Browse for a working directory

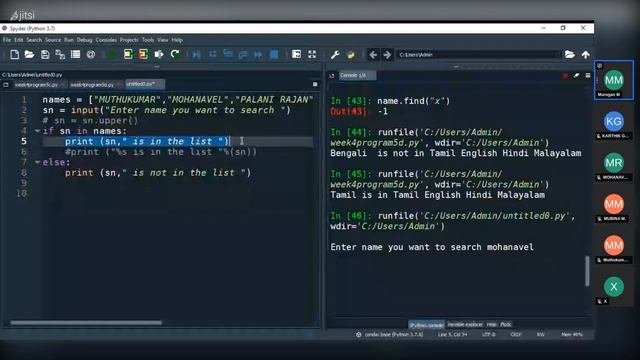(570, 54)
